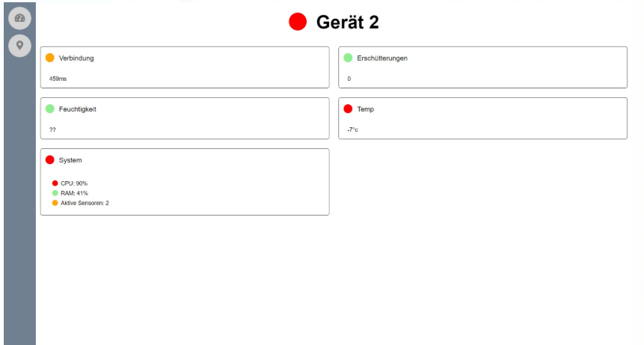Click the large red status dot beside Gerät 2
644x345 pixels.
click(298, 22)
